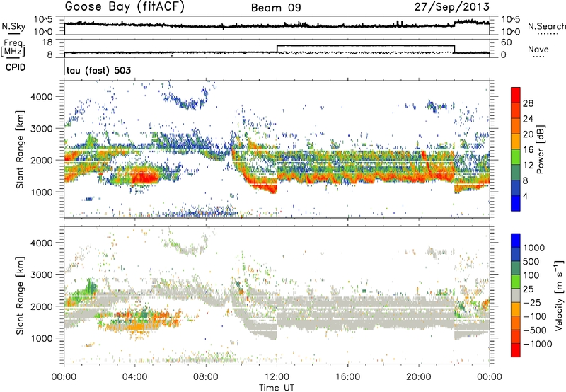Click the '3000' tick on the velocity panel axis

42,275
